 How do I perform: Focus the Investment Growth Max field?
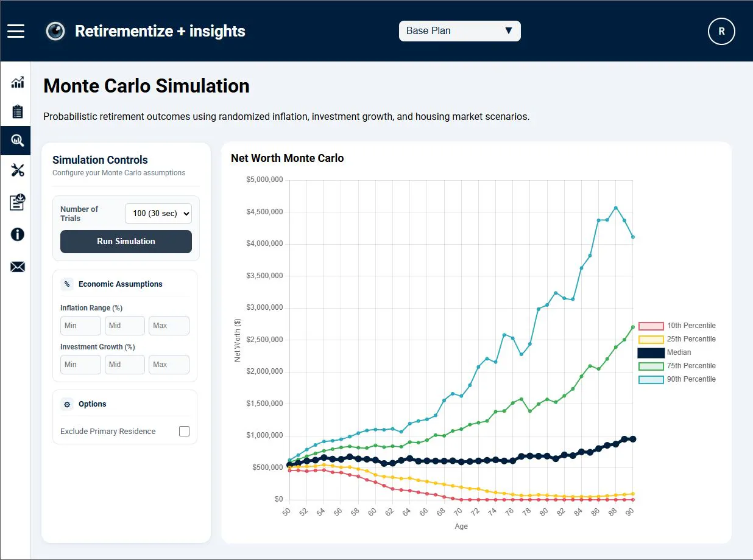[169, 365]
